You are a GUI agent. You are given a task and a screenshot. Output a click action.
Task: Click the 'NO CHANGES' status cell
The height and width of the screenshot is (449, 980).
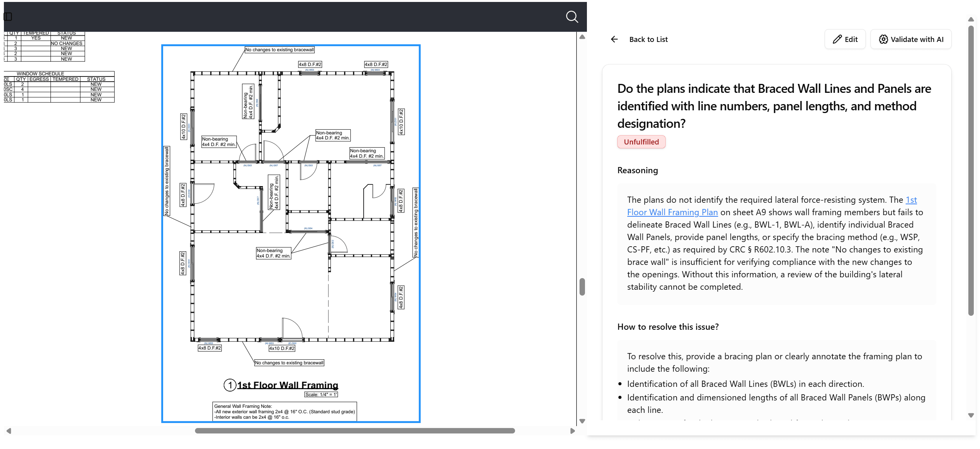click(x=67, y=44)
